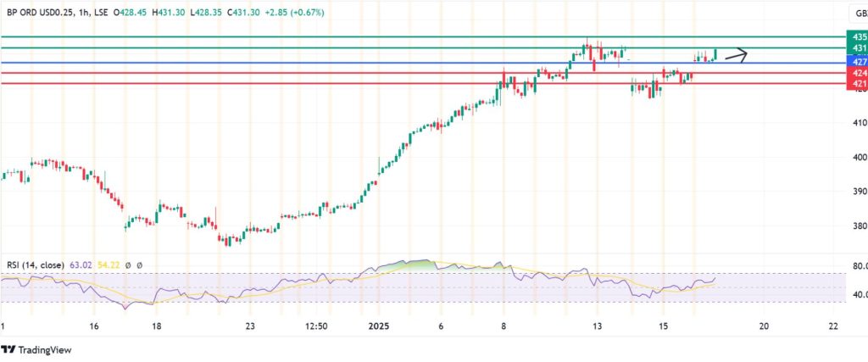Viewport: 868px width, 362px height.
Task: Click the 421 red price label
Action: click(857, 85)
